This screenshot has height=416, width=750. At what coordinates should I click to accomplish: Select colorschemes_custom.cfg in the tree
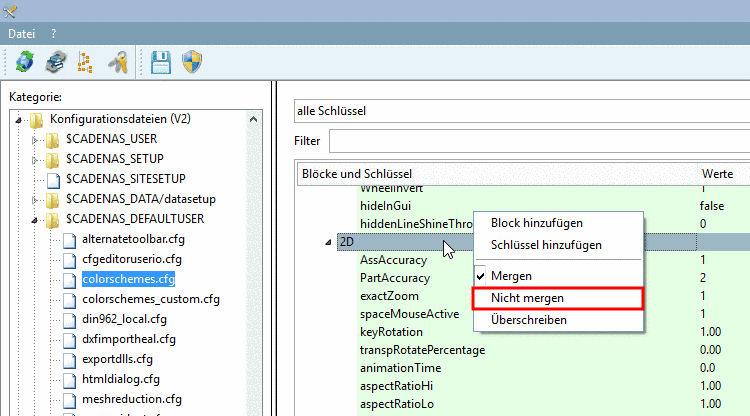pos(151,299)
